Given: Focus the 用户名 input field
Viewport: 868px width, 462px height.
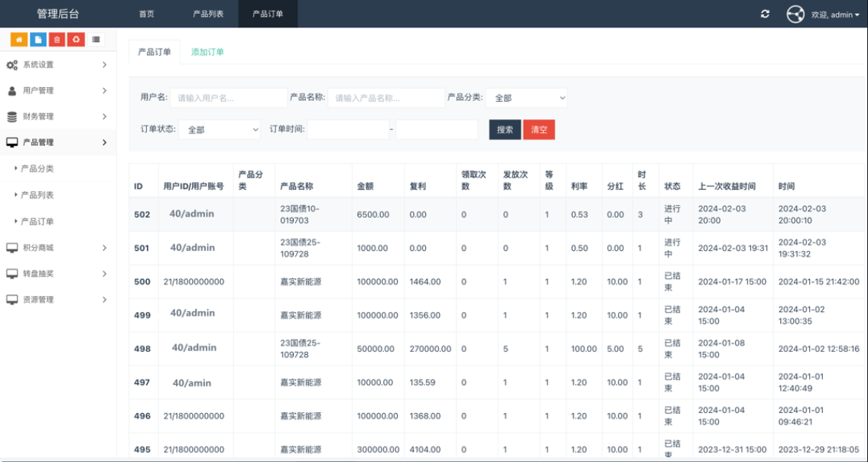Looking at the screenshot, I should coord(229,98).
